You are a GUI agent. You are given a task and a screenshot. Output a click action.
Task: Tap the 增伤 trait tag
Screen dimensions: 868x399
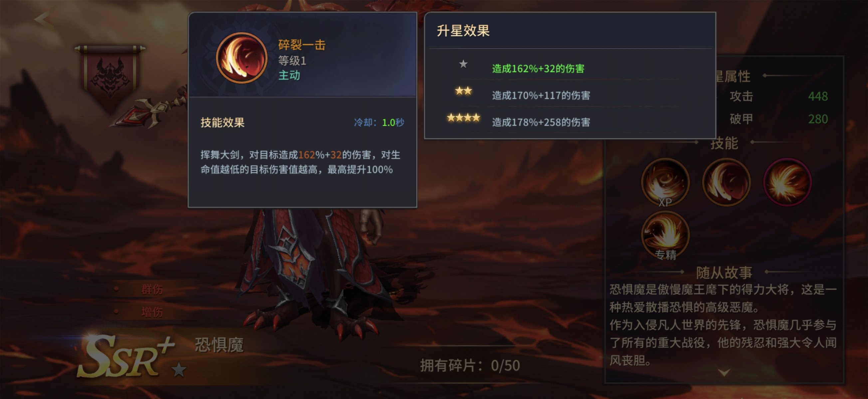pos(152,312)
